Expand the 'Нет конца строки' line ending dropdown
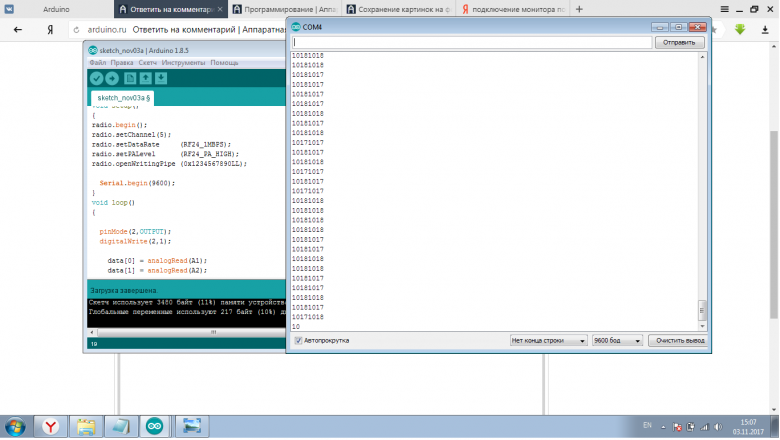This screenshot has height=440, width=780. click(x=547, y=340)
